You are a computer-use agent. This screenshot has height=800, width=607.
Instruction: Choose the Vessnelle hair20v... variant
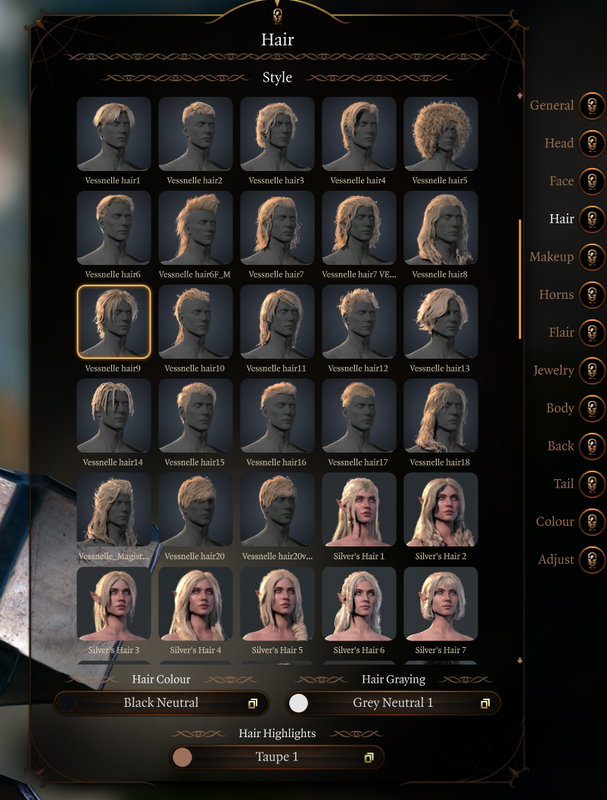tap(277, 510)
